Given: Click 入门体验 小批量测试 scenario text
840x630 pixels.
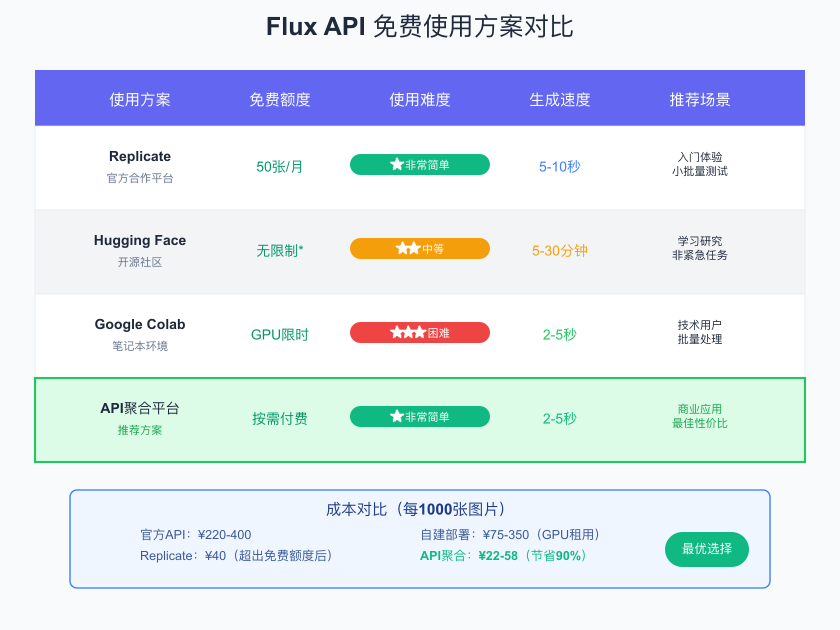Looking at the screenshot, I should click(x=700, y=164).
